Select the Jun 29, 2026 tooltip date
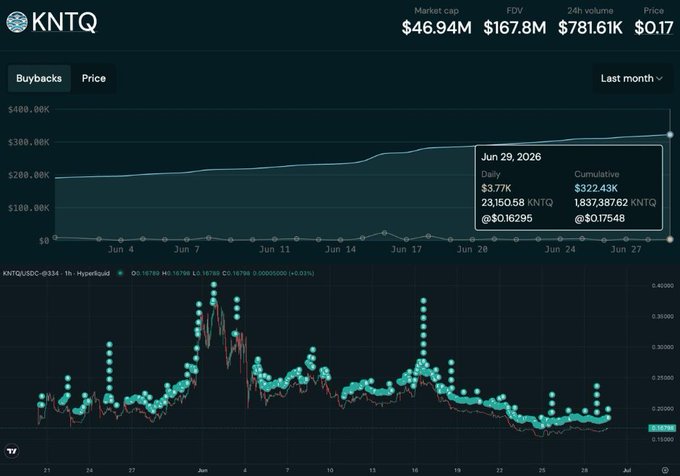 point(511,157)
